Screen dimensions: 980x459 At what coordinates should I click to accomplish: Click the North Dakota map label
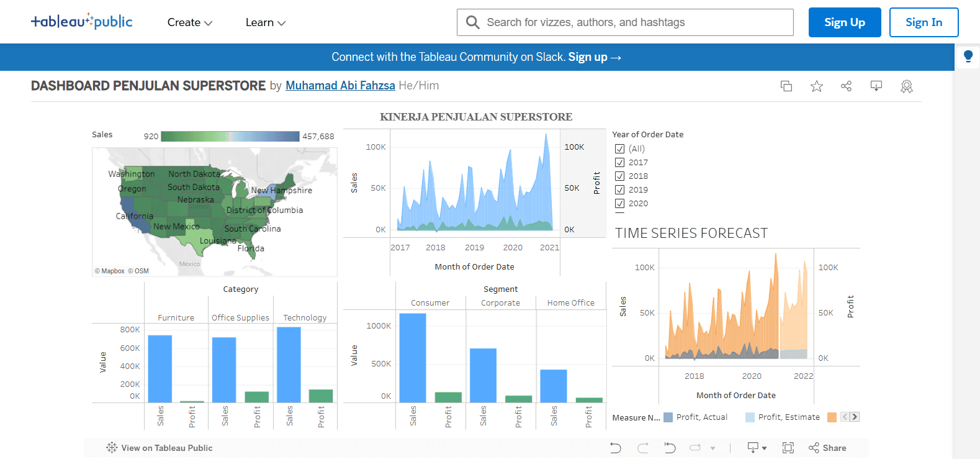point(194,174)
